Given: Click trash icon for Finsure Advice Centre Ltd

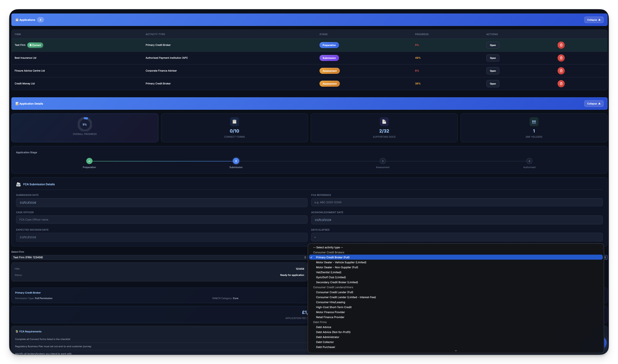Looking at the screenshot, I should point(561,71).
